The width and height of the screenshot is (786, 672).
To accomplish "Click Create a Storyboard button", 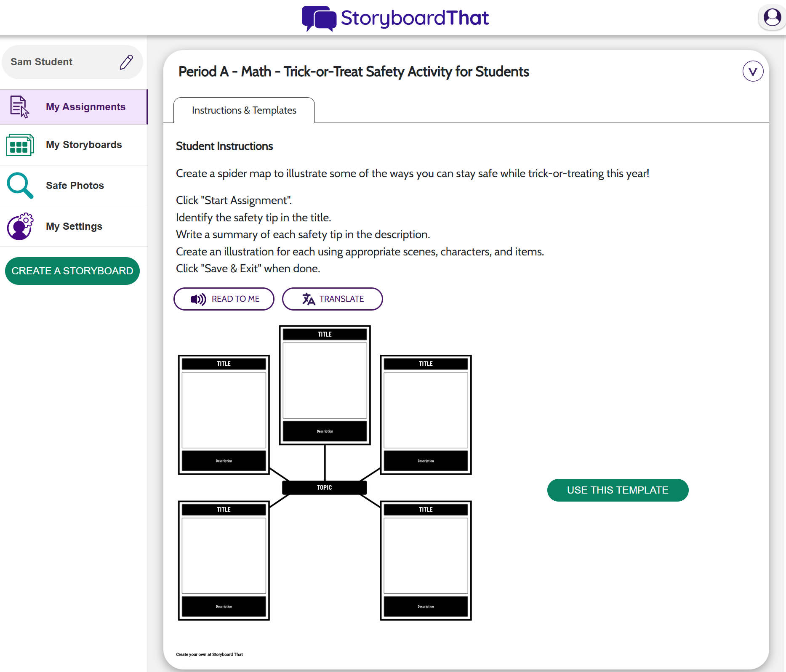I will (72, 271).
